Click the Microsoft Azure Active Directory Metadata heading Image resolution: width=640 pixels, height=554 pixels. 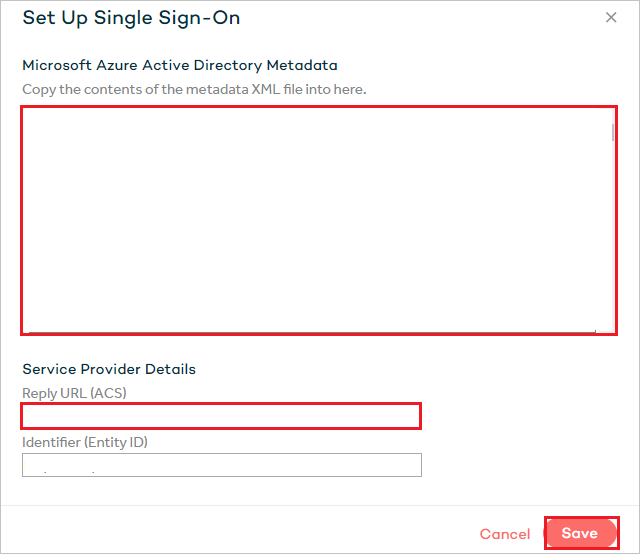point(180,65)
